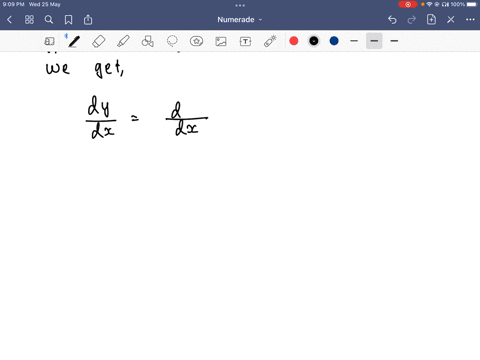
Task: Open the search tool
Action: pos(49,20)
